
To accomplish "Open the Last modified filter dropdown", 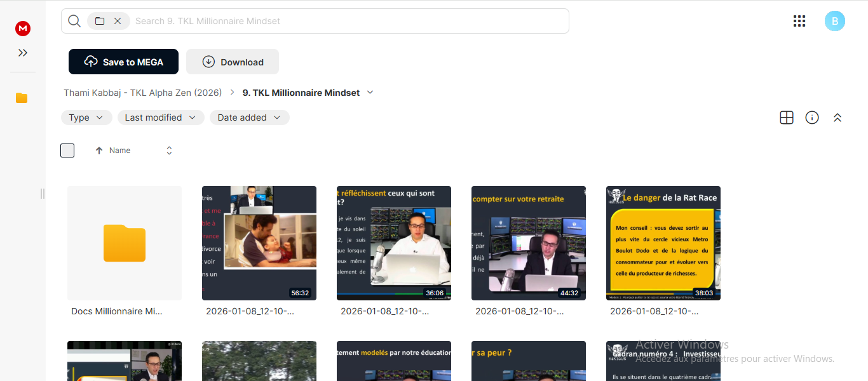I will click(x=161, y=117).
